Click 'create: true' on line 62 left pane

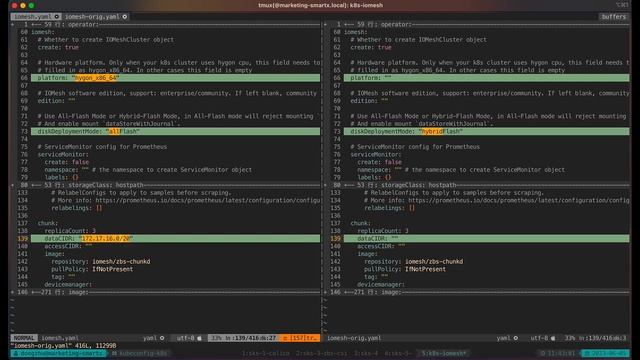58,47
